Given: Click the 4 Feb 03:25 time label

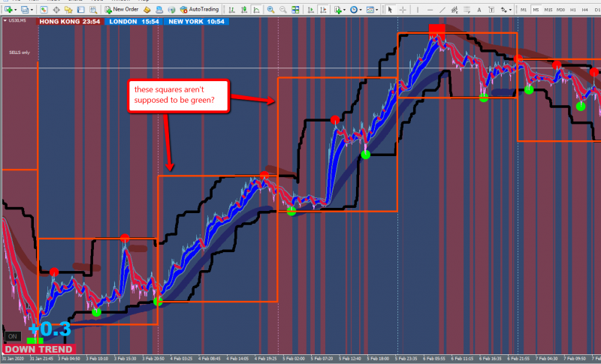Looking at the screenshot, I should [x=182, y=359].
